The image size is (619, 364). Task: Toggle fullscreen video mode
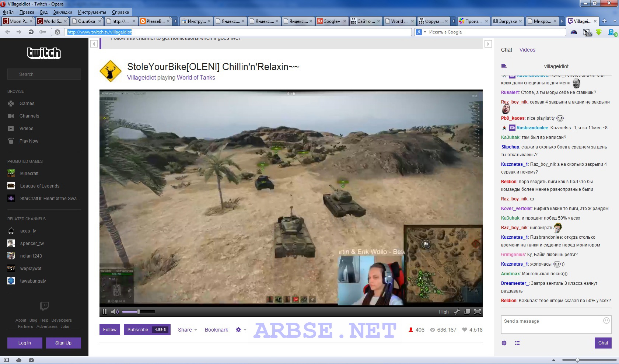coord(477,312)
